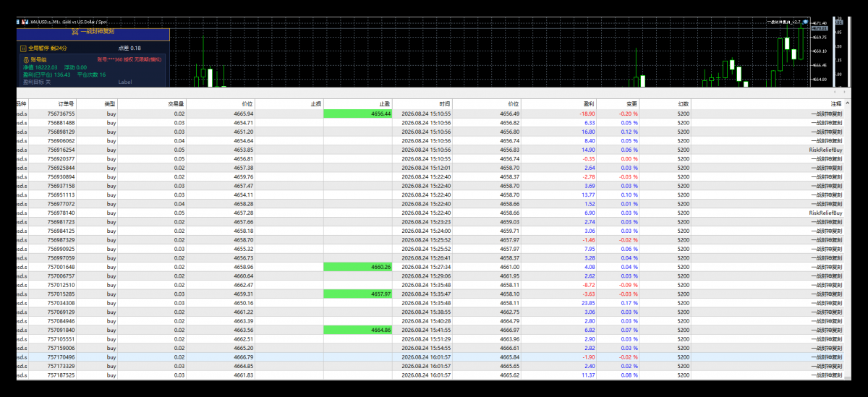Click the 盈利(已平仓) 136.43 value
The height and width of the screenshot is (397, 868).
(x=47, y=74)
